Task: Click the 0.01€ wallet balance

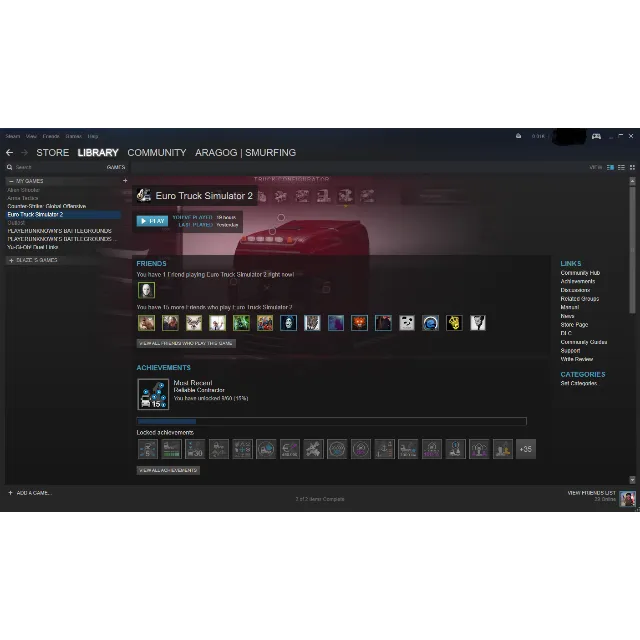Action: tap(538, 136)
